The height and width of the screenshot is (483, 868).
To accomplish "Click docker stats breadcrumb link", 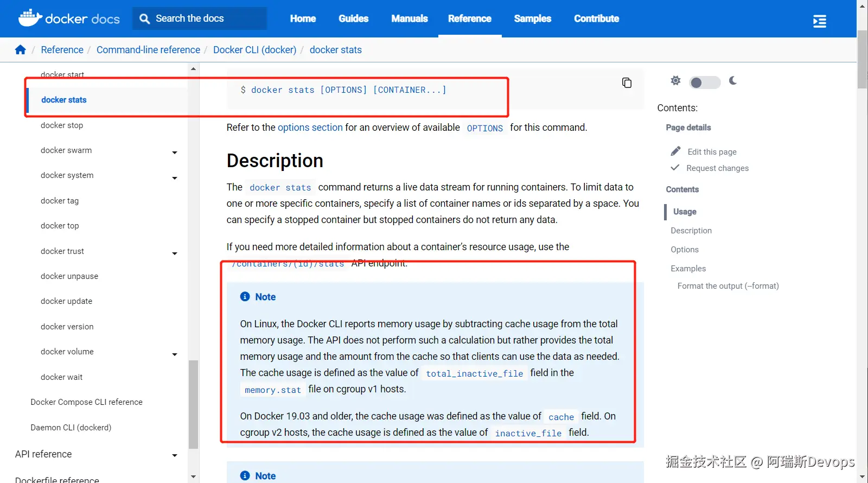I will 336,50.
